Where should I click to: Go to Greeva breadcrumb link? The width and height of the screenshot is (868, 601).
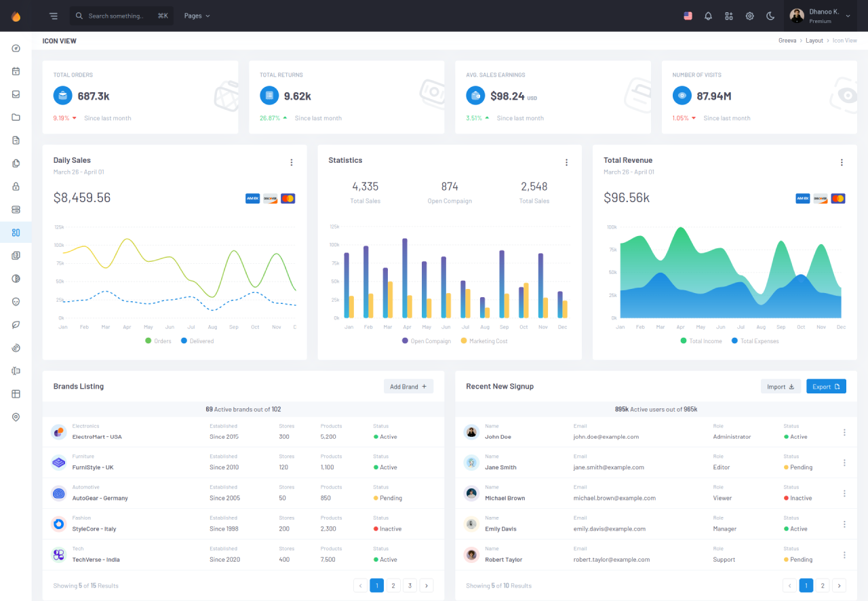pyautogui.click(x=787, y=41)
